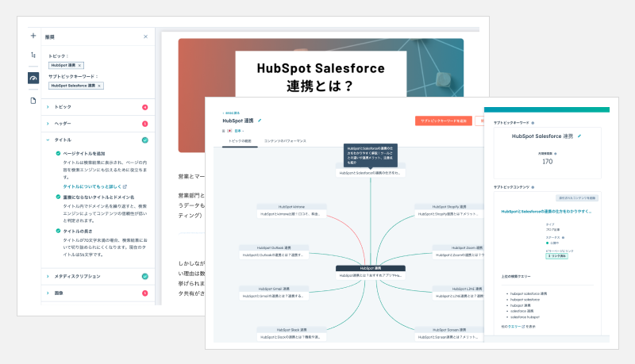The image size is (635, 364).
Task: Click the monthly search volume value 170
Action: (x=547, y=161)
